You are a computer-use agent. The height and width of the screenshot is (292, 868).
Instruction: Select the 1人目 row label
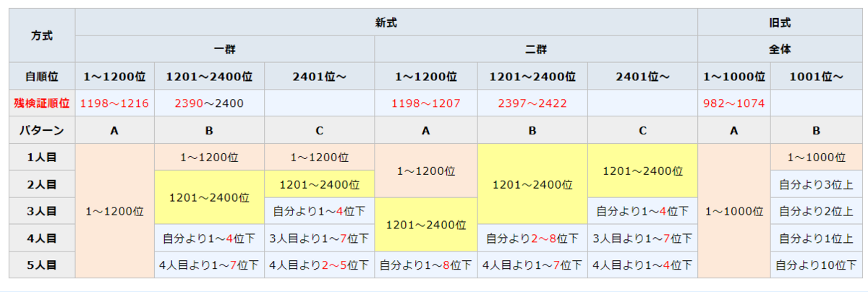42,158
